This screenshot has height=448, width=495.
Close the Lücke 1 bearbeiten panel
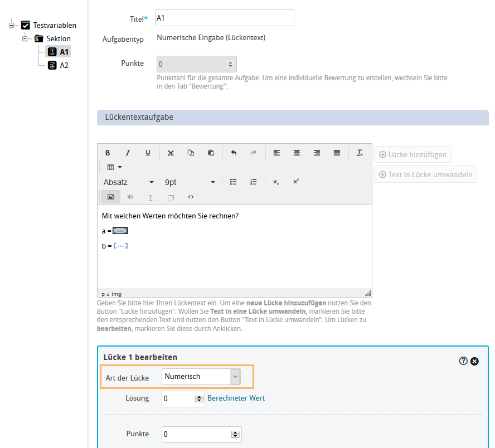pos(474,361)
